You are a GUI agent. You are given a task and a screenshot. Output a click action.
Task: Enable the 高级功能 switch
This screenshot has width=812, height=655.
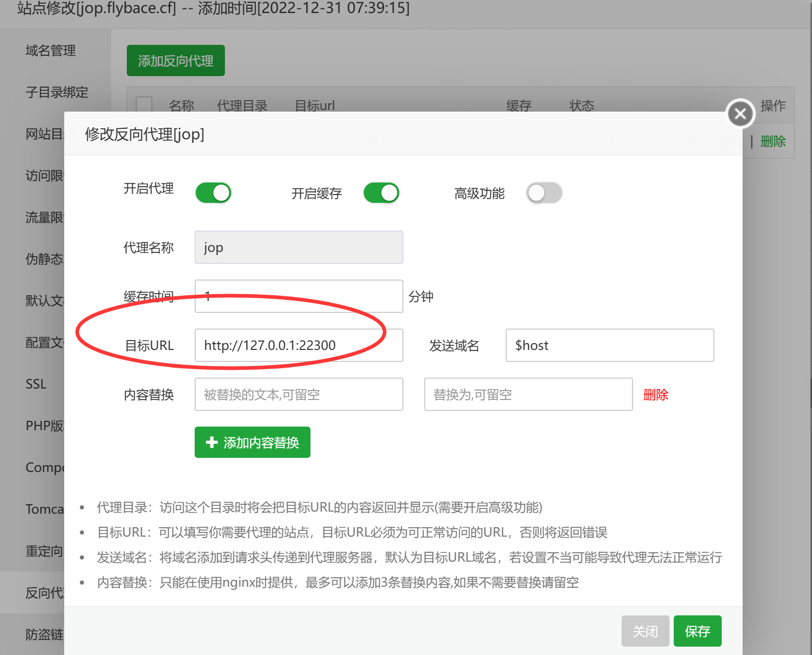coord(544,193)
